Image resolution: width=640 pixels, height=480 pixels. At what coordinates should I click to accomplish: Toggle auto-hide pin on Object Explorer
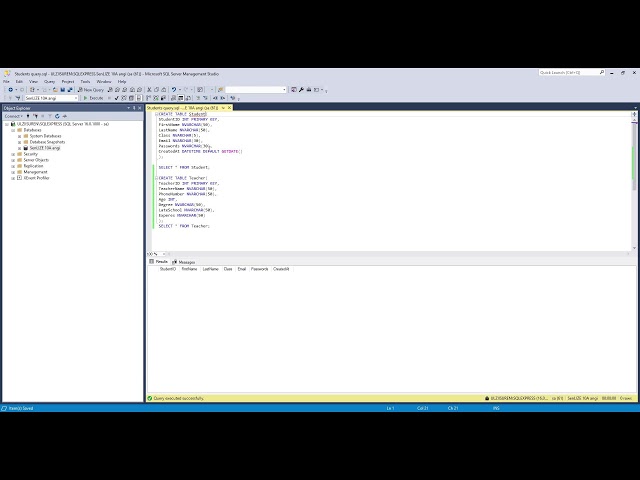coord(134,108)
